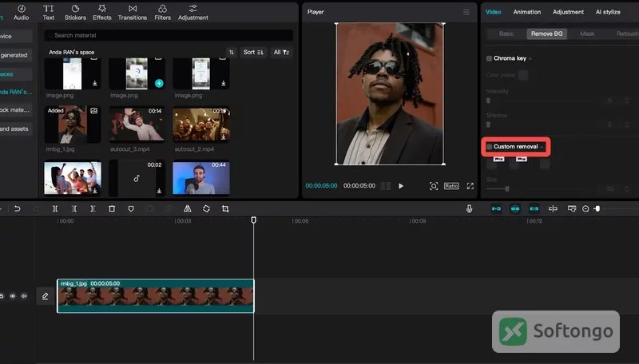Click the timeline preview/cover icon next to zoom out
Viewport: 639px width, 364px height.
(x=572, y=208)
